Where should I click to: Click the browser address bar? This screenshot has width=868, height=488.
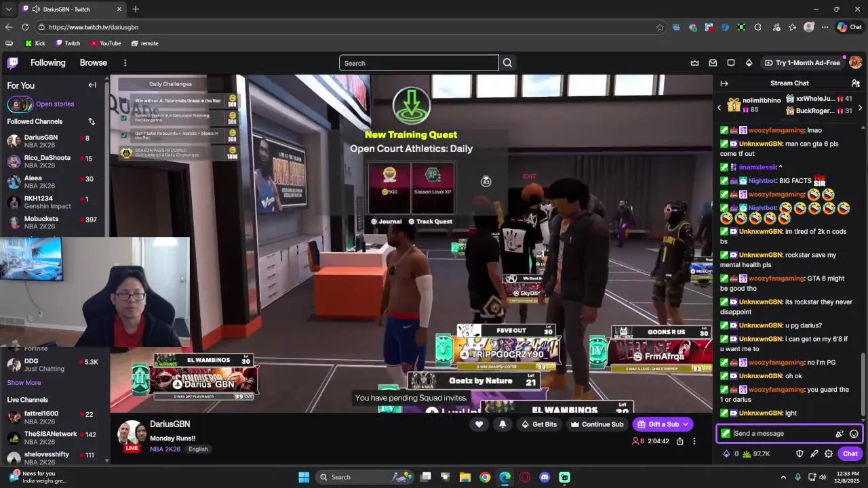(346, 27)
